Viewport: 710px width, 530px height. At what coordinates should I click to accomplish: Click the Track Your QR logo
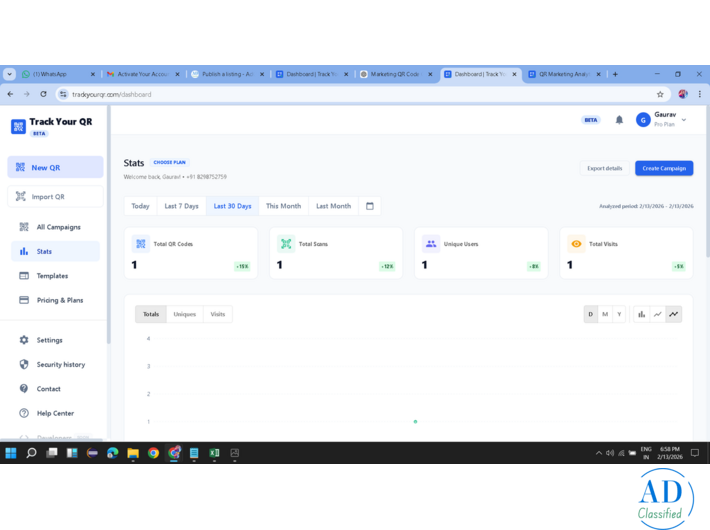click(18, 126)
